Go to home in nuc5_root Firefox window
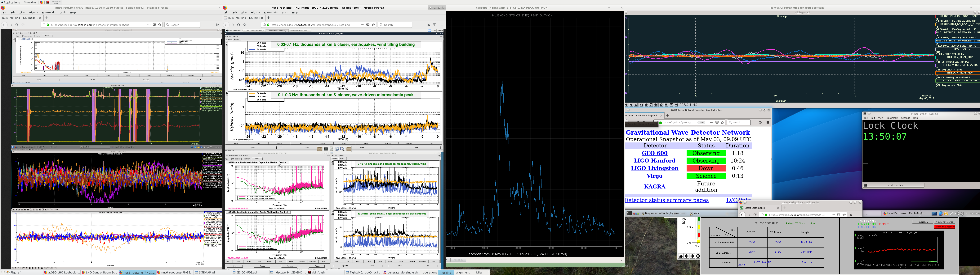This screenshot has width=980, height=275. pos(245,25)
